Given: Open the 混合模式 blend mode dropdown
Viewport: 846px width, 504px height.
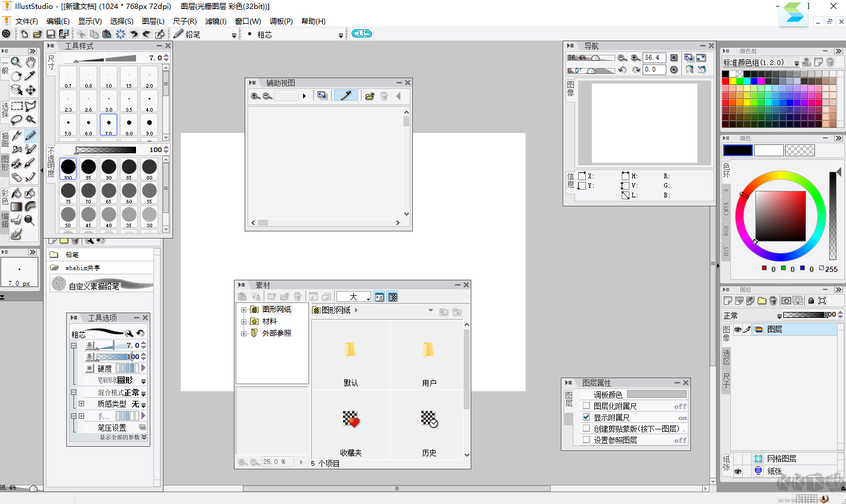Looking at the screenshot, I should click(143, 393).
